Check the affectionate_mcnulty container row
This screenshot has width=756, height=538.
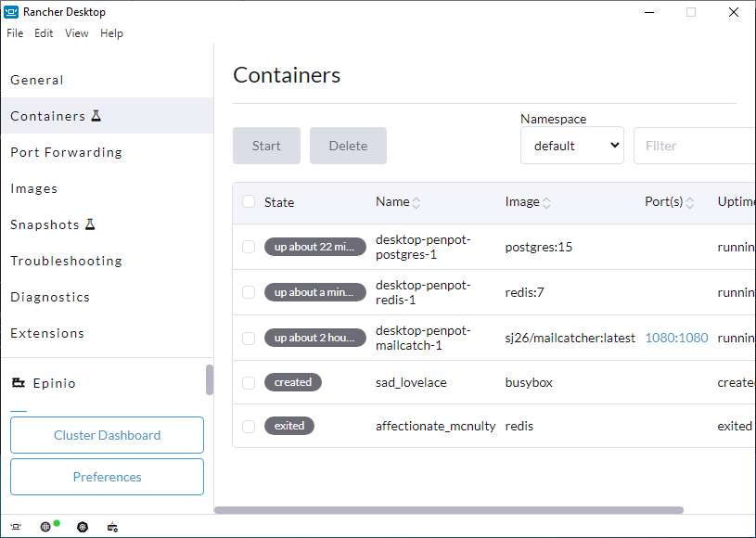click(249, 426)
